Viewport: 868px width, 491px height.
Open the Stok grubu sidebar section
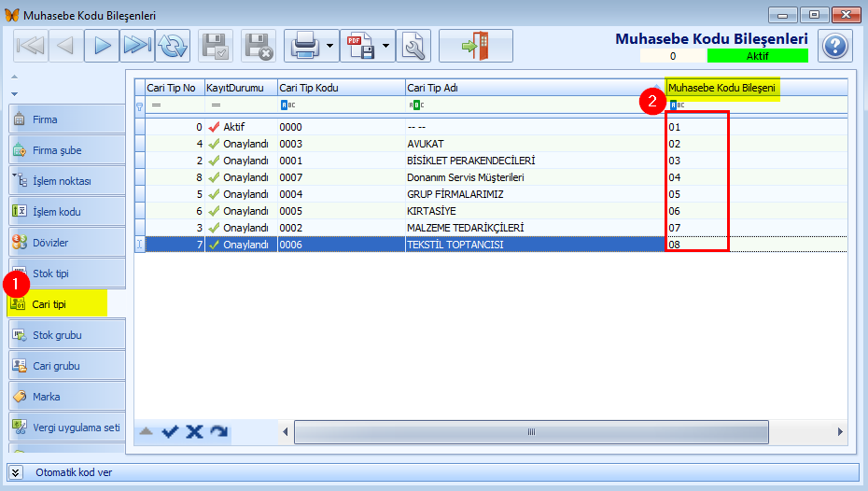(67, 335)
